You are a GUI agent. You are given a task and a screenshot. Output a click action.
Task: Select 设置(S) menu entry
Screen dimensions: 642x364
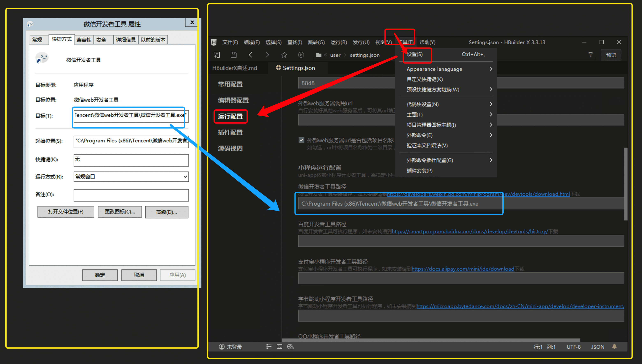(x=446, y=54)
